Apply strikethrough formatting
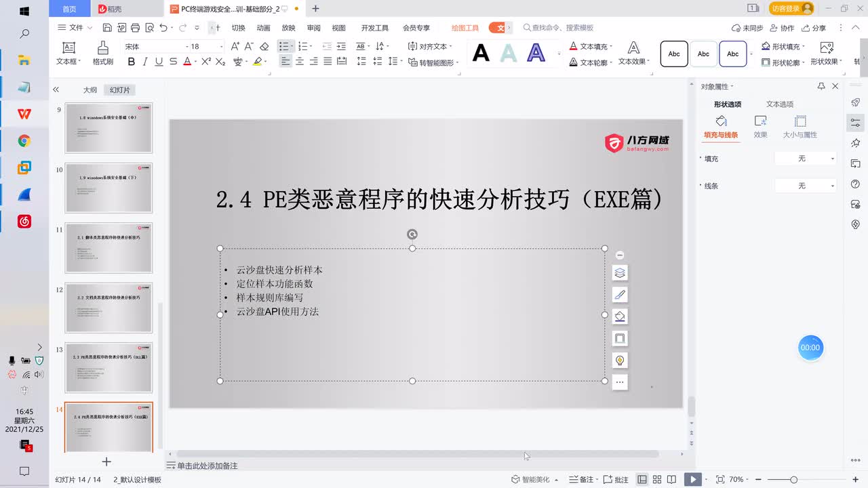The image size is (868, 488). 173,61
